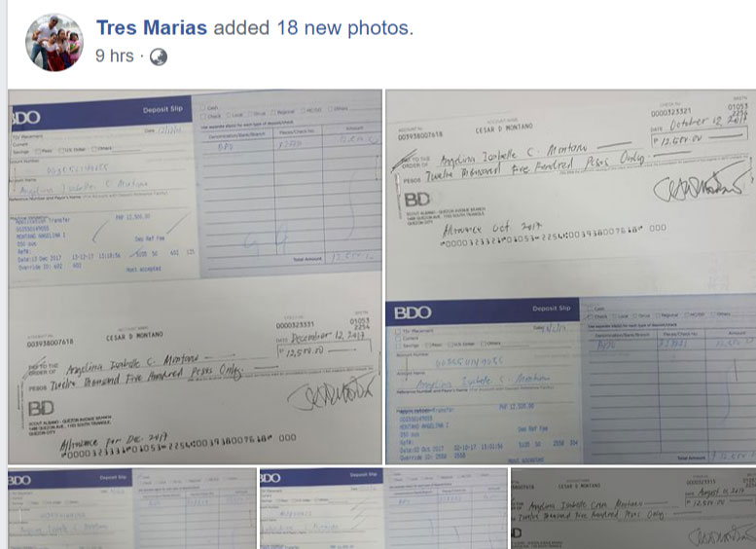Click the signature on the December check

click(x=331, y=392)
